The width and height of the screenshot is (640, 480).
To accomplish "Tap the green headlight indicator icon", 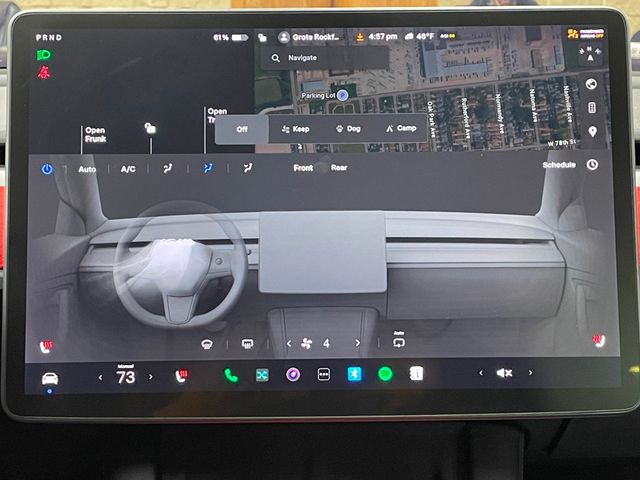I will click(x=44, y=55).
